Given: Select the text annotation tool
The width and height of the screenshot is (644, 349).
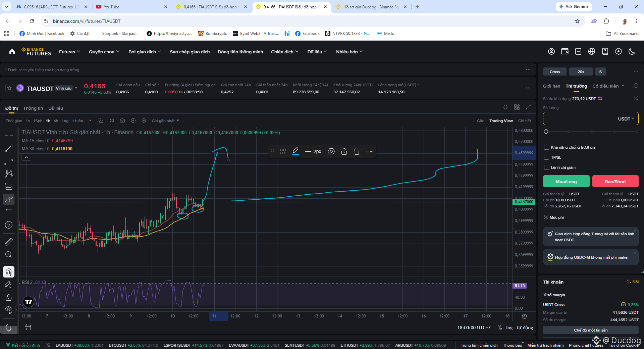Looking at the screenshot, I should [9, 212].
